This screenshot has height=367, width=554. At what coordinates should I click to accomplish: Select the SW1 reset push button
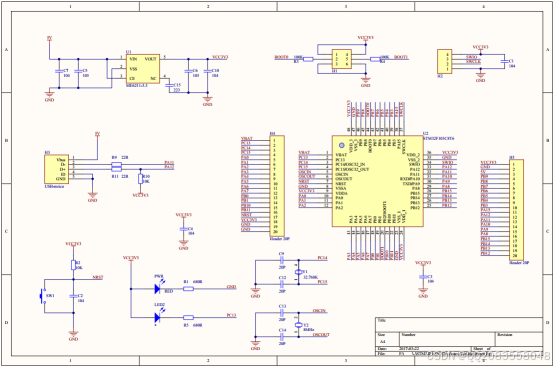[x=44, y=296]
